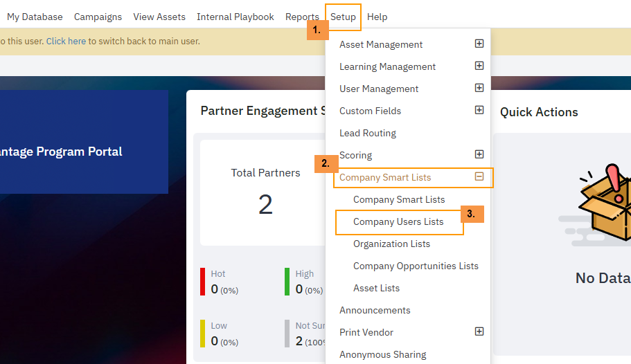Expand User Management submenu plus icon
This screenshot has width=631, height=364.
point(479,88)
